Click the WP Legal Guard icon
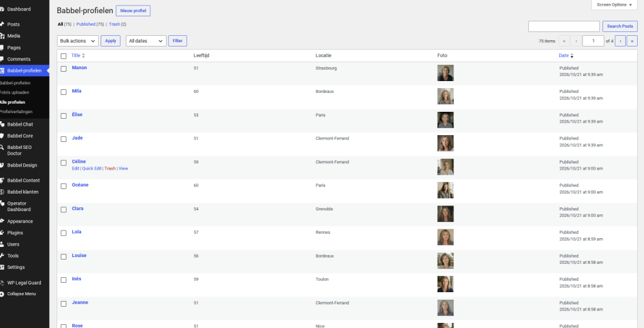Viewport: 644px width, 328px height. [x=2, y=283]
